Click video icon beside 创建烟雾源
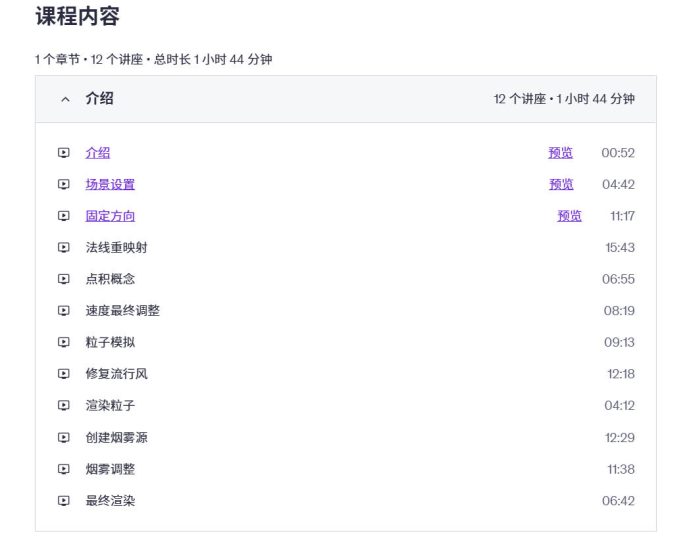The width and height of the screenshot is (689, 550). (64, 438)
